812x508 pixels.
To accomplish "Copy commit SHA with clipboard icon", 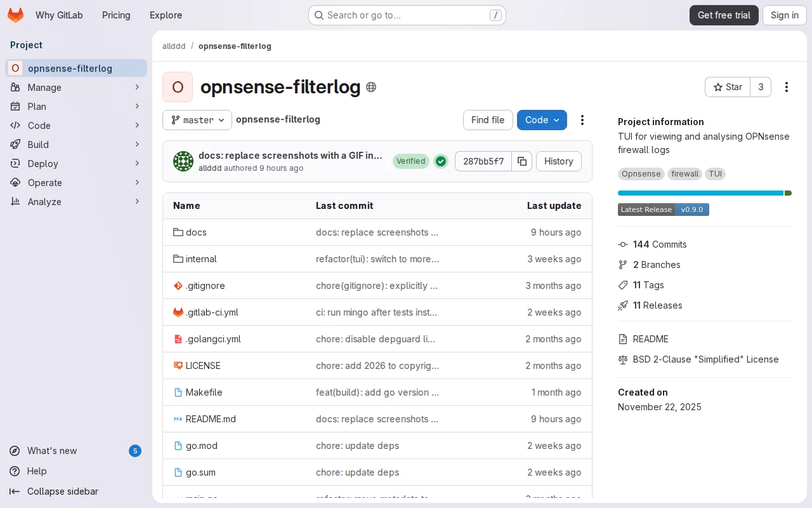I will (x=522, y=161).
